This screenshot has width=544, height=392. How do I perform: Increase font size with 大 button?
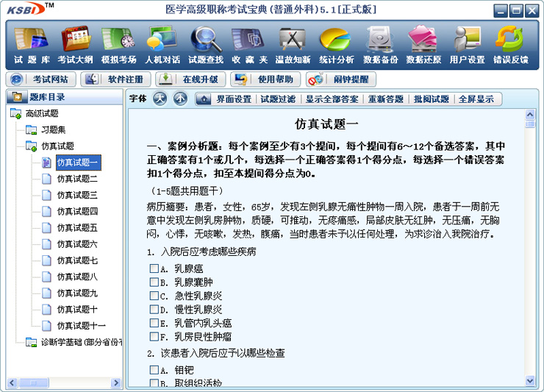160,99
